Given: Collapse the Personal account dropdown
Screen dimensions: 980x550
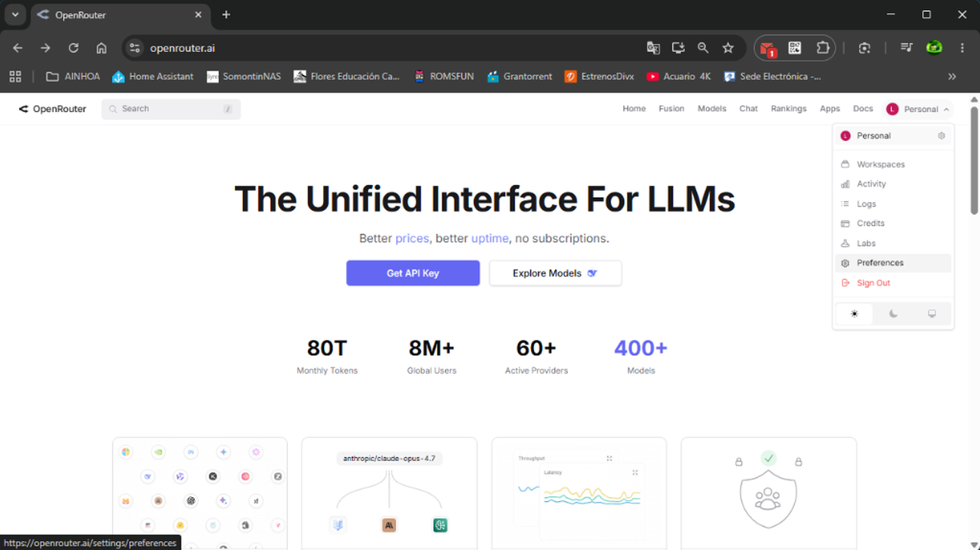Looking at the screenshot, I should [919, 109].
